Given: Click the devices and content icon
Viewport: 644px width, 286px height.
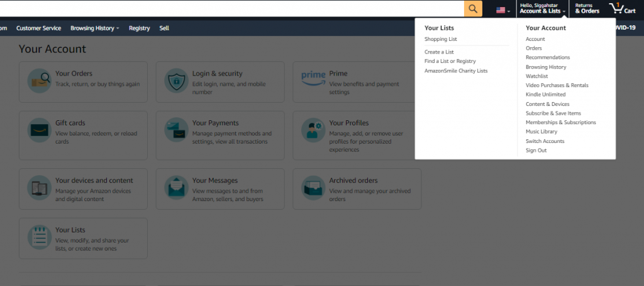Looking at the screenshot, I should [x=40, y=188].
